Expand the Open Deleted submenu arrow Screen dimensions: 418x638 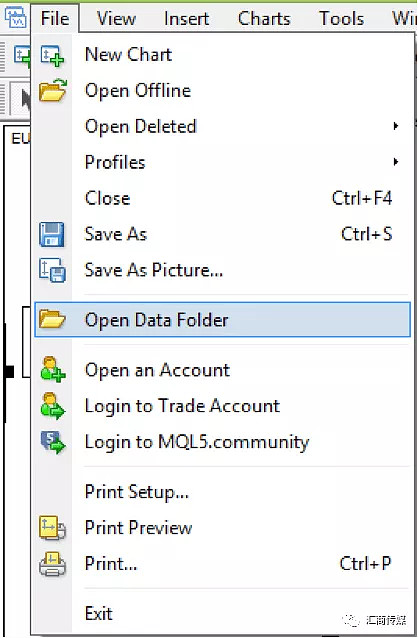[395, 126]
